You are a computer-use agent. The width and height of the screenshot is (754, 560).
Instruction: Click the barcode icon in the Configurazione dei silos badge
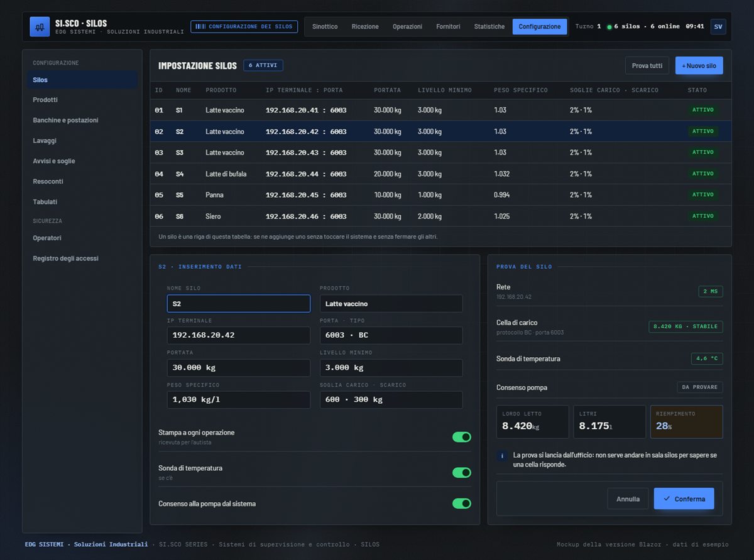tap(200, 26)
